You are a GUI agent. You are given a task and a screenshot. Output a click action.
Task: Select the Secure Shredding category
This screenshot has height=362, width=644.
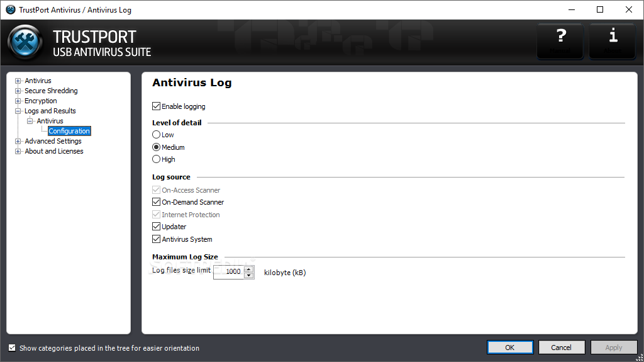51,91
